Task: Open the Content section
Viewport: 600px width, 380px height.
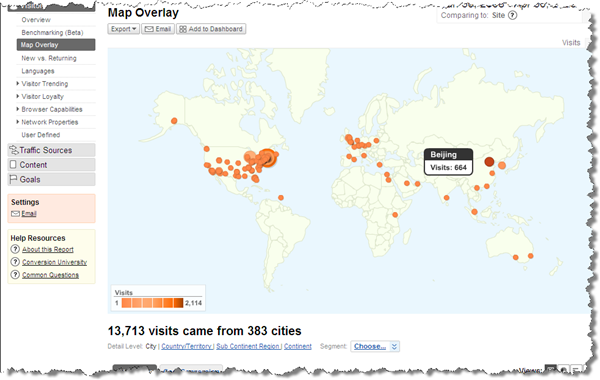Action: 51,165
